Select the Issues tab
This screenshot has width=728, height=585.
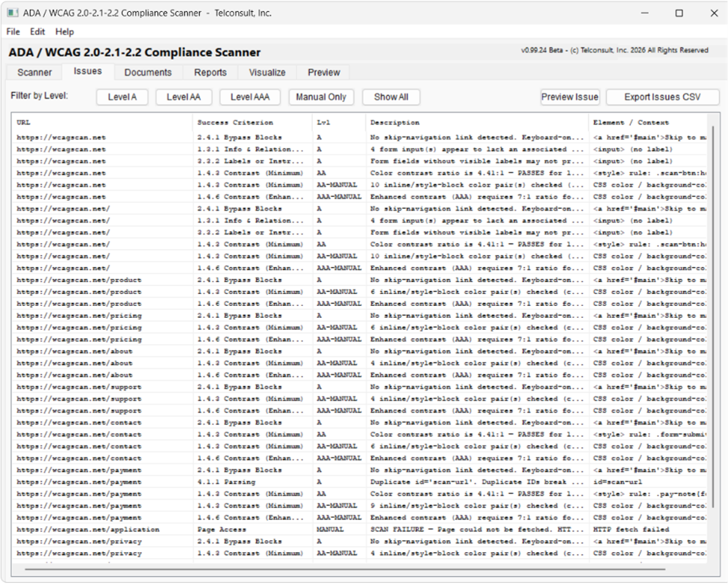click(87, 72)
